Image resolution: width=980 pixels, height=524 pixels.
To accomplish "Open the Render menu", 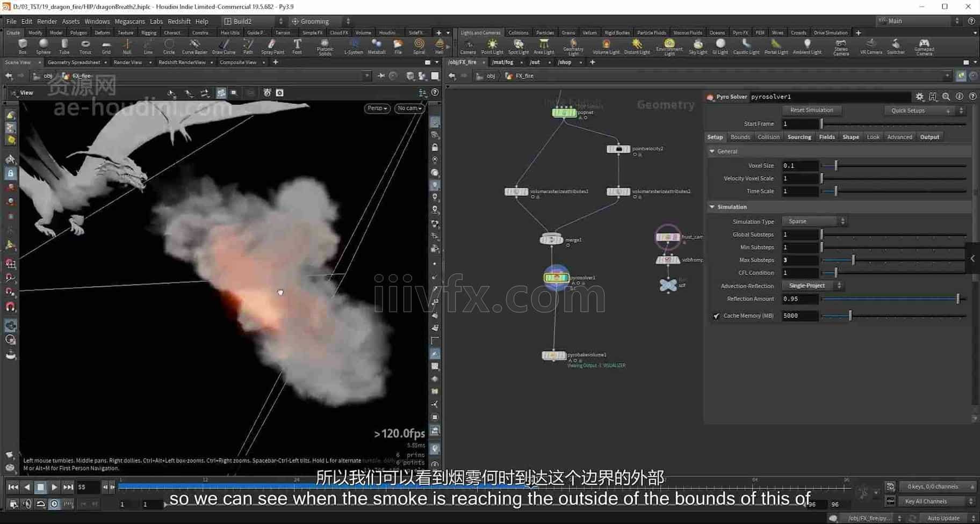I will point(47,21).
